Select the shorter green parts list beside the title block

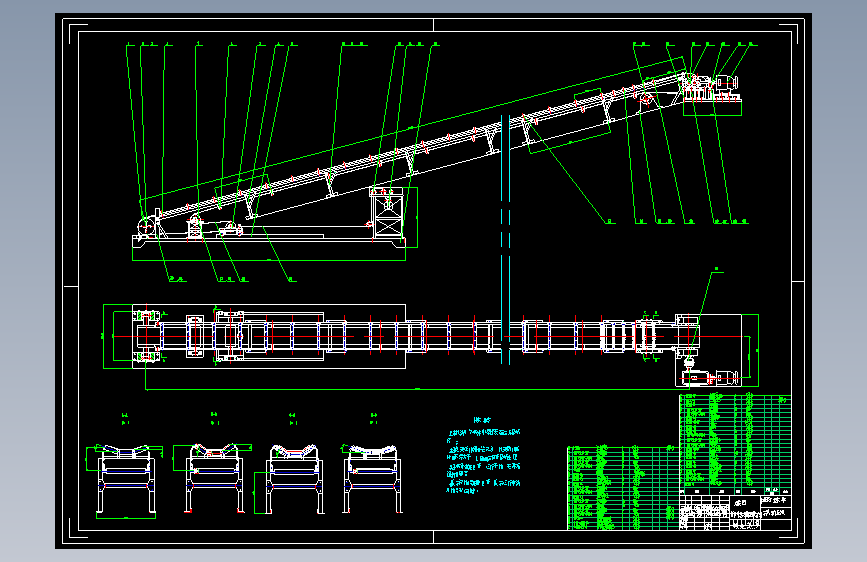pyautogui.click(x=623, y=488)
